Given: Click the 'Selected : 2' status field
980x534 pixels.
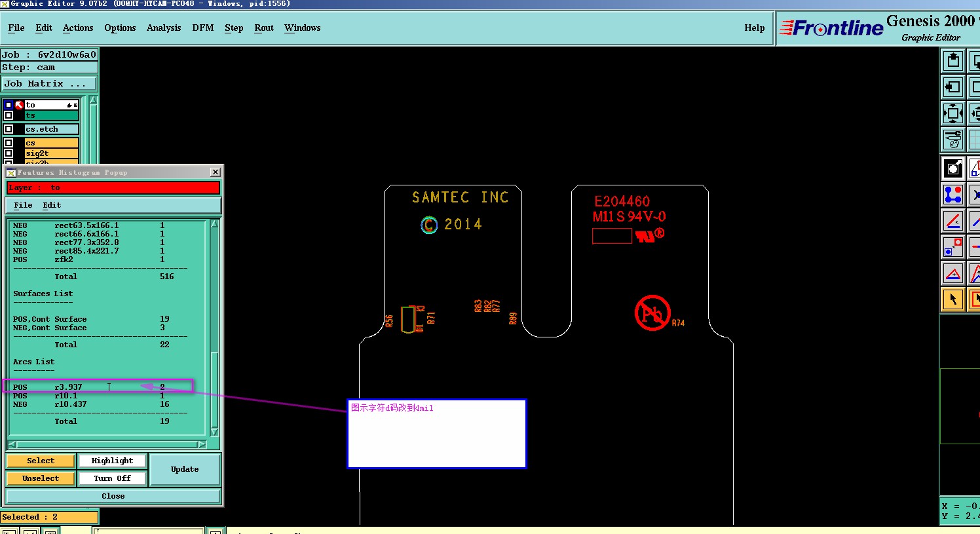Looking at the screenshot, I should point(49,517).
